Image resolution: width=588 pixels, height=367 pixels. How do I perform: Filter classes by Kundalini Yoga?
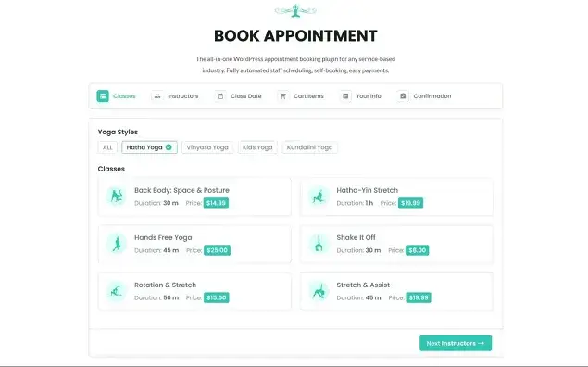tap(310, 147)
